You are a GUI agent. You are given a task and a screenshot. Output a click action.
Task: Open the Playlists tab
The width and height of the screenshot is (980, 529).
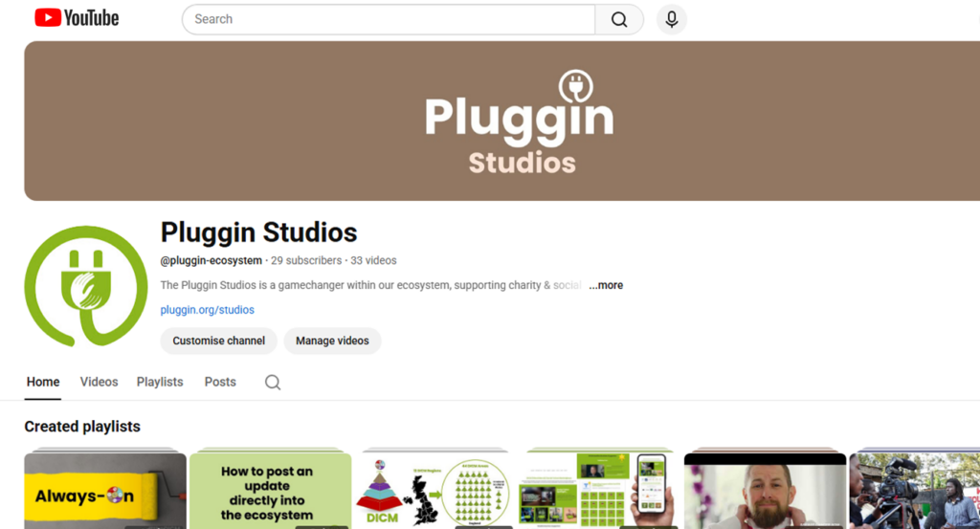(160, 382)
